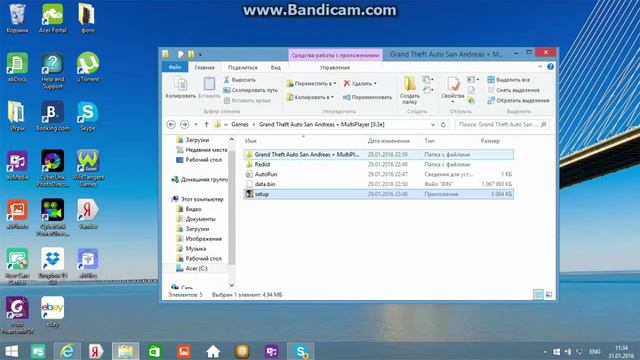This screenshot has width=640, height=360.
Task: Select the Dropbox desktop icon
Action: point(53,267)
